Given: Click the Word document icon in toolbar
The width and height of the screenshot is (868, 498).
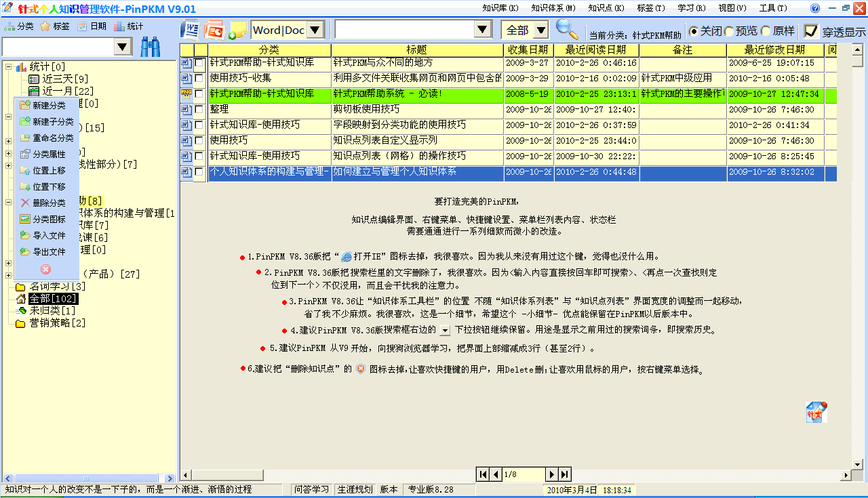Looking at the screenshot, I should tap(191, 30).
